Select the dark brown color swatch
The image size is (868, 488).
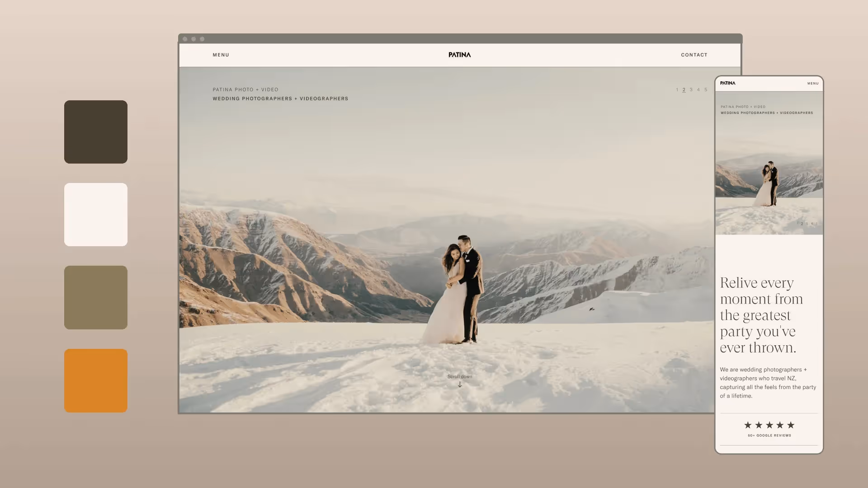pyautogui.click(x=95, y=131)
